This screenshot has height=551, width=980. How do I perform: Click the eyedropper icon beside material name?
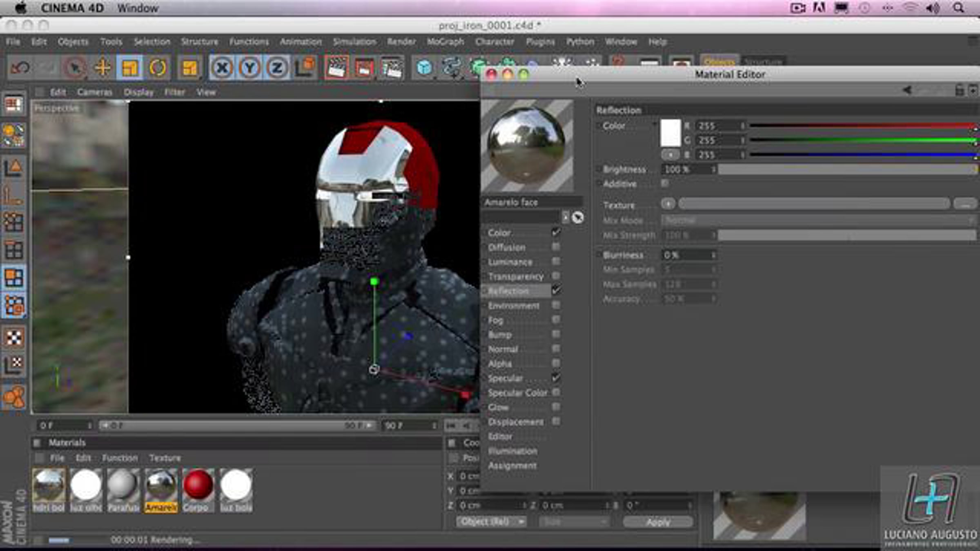pos(577,217)
